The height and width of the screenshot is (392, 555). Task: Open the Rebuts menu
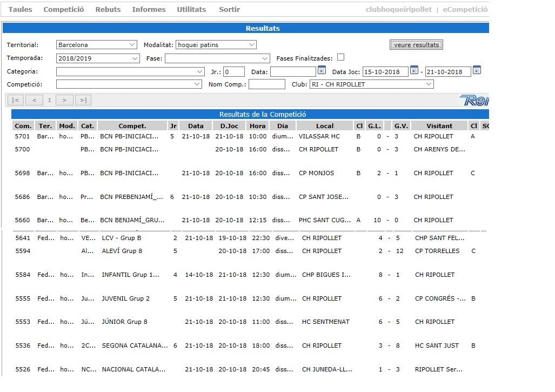[108, 10]
